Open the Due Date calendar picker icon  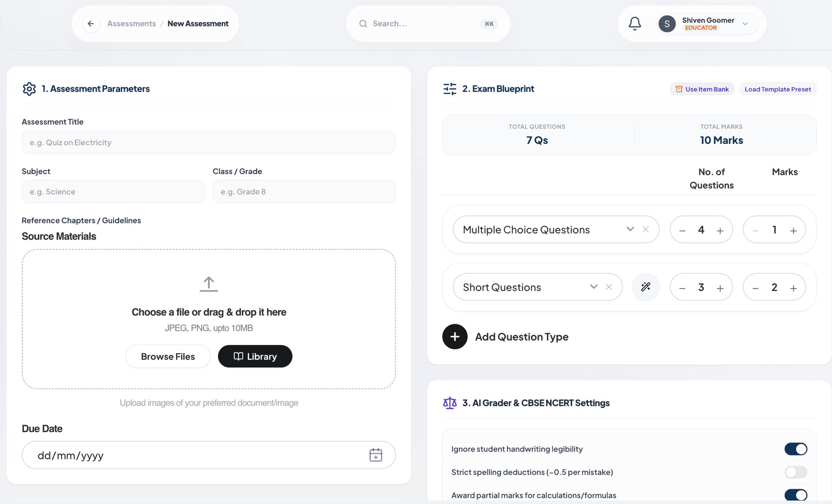(376, 455)
